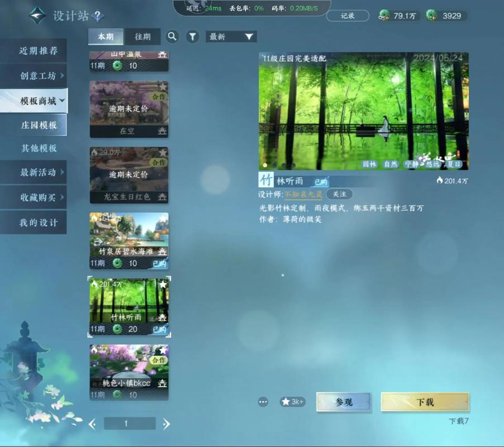Open 近期推荐 in the sidebar
The image size is (504, 447).
pos(34,50)
